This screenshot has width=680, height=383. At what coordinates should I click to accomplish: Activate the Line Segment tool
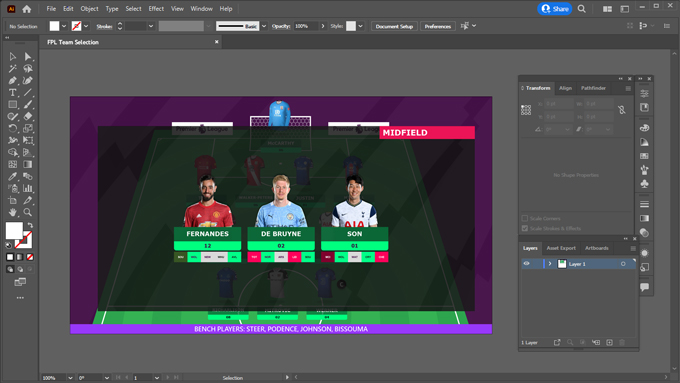[28, 92]
